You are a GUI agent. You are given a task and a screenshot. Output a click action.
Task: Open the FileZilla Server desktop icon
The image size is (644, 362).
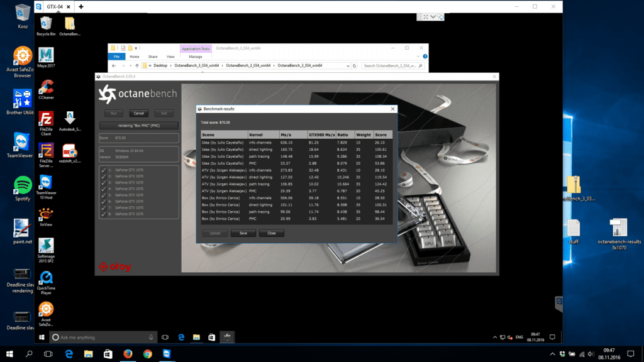(46, 155)
